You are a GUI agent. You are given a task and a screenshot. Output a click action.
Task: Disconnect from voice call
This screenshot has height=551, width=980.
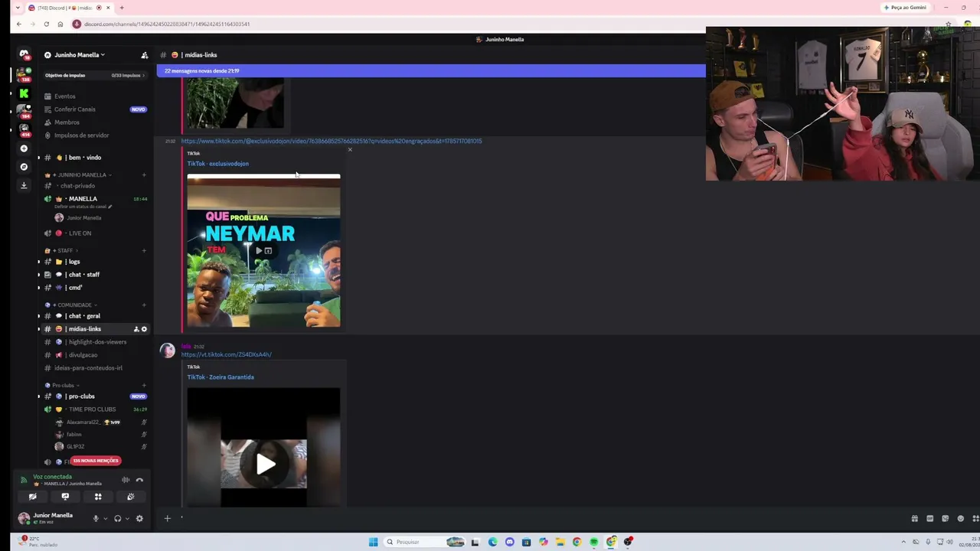point(139,480)
